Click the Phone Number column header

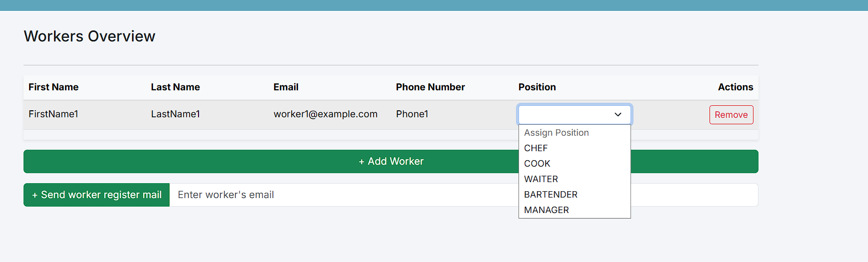coord(430,87)
